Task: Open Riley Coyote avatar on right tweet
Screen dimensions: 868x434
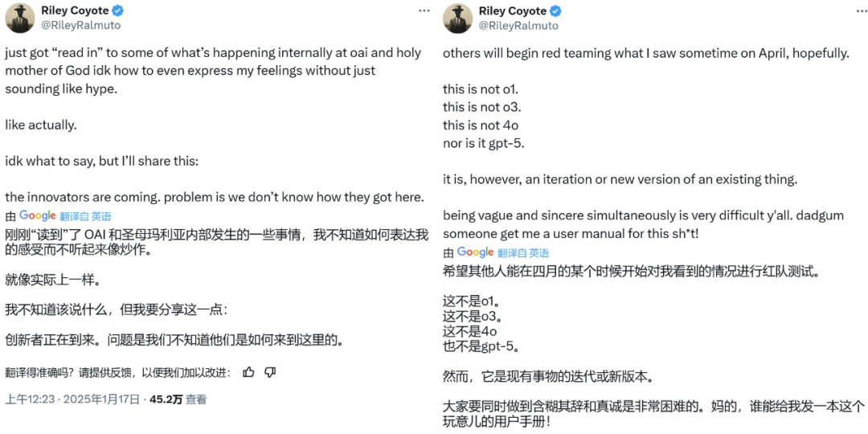Action: coord(458,18)
